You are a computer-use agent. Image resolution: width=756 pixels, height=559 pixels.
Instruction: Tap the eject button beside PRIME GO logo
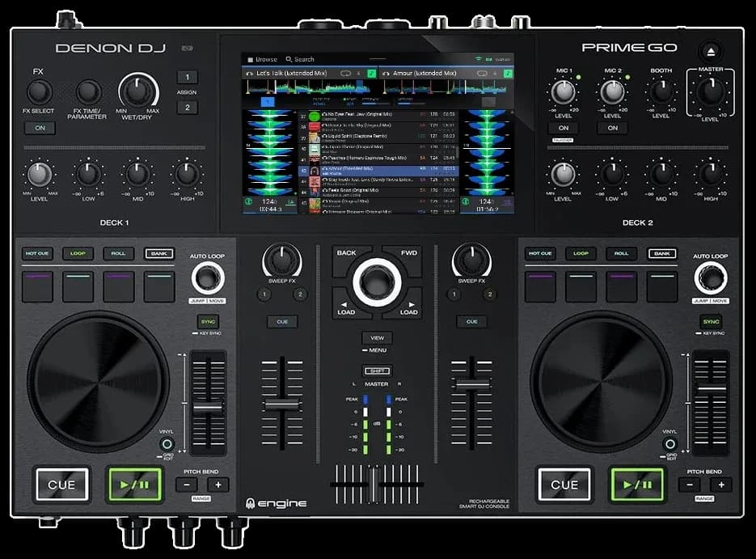click(x=711, y=51)
